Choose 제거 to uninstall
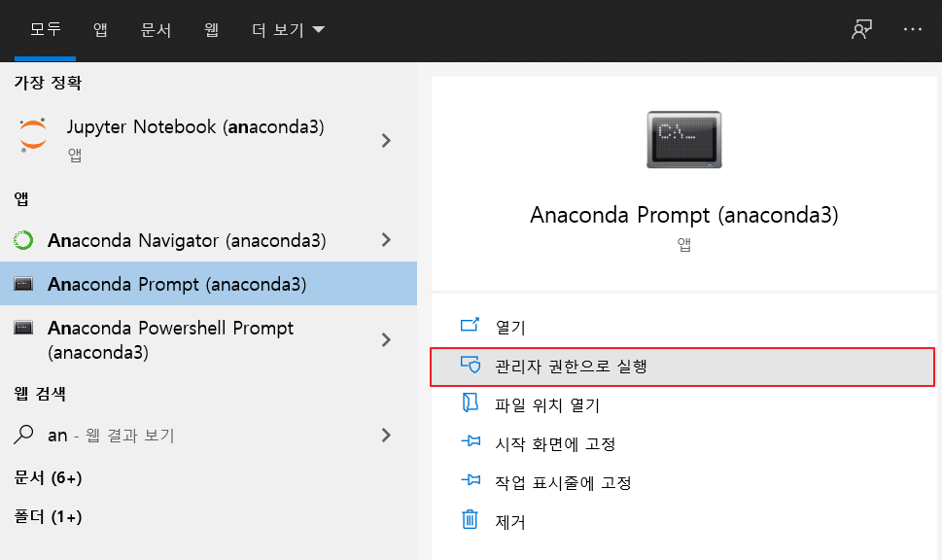 [510, 521]
